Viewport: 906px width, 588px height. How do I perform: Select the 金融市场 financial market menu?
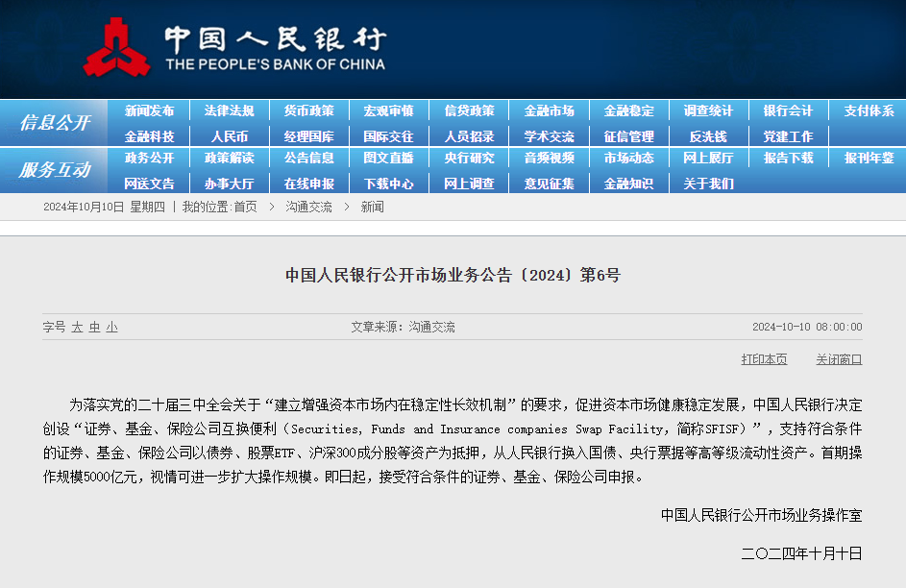click(549, 110)
